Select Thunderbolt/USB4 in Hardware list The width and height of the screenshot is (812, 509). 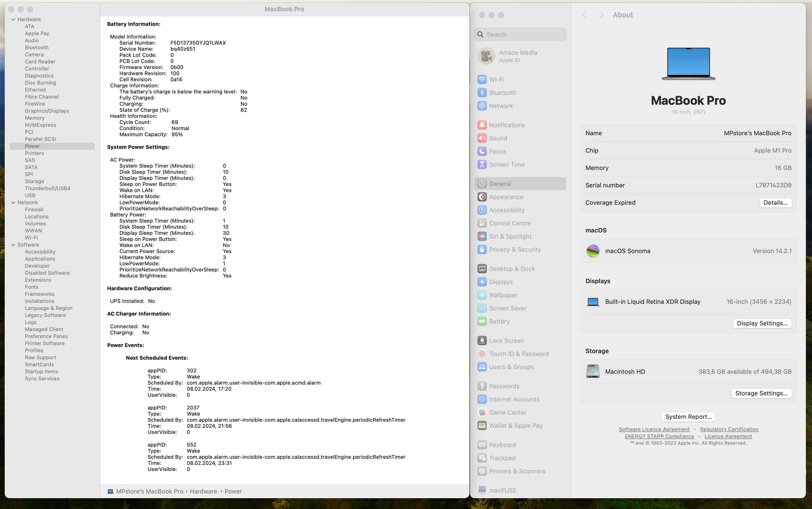coord(47,188)
